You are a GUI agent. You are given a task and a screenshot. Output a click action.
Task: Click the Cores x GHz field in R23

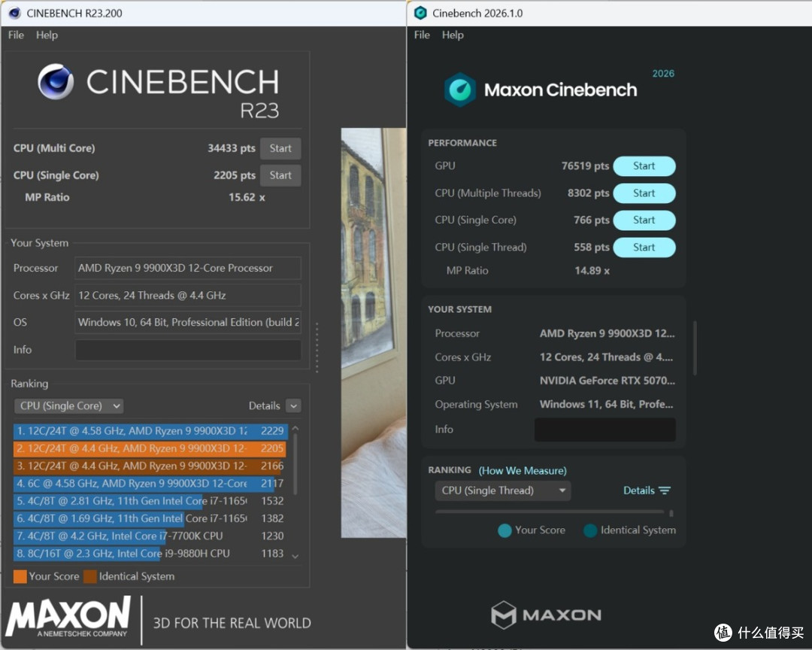click(x=188, y=296)
